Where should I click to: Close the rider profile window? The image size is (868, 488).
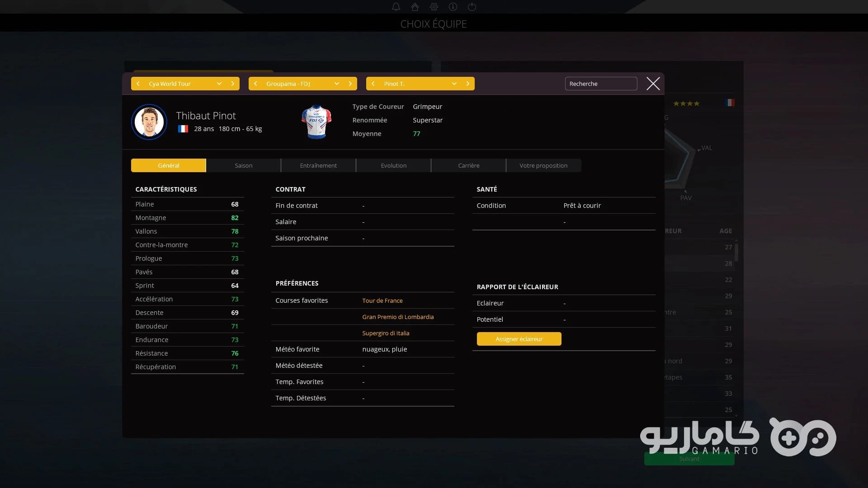[653, 84]
